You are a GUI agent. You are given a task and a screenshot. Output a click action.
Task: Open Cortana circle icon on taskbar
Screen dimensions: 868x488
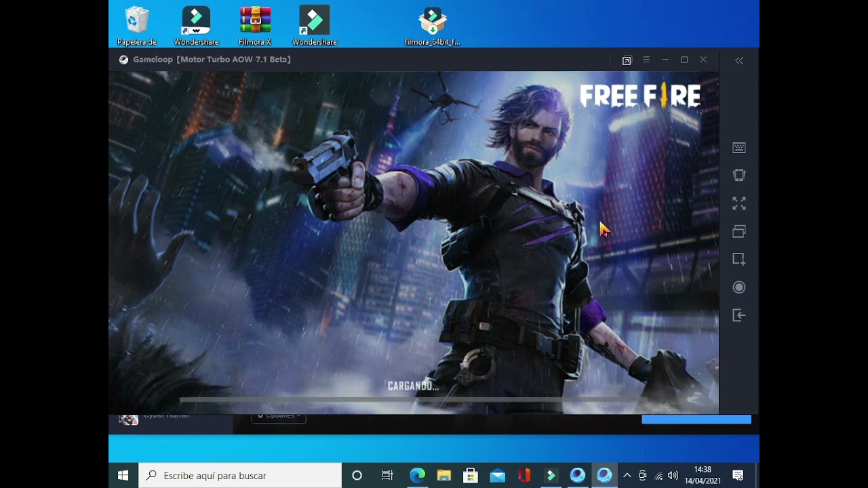(x=357, y=476)
